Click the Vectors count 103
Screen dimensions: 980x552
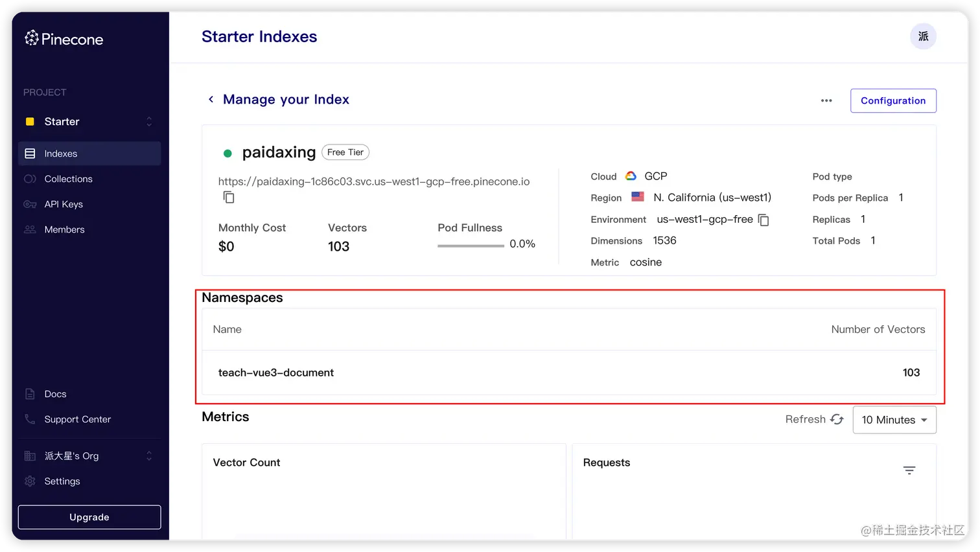coord(338,246)
